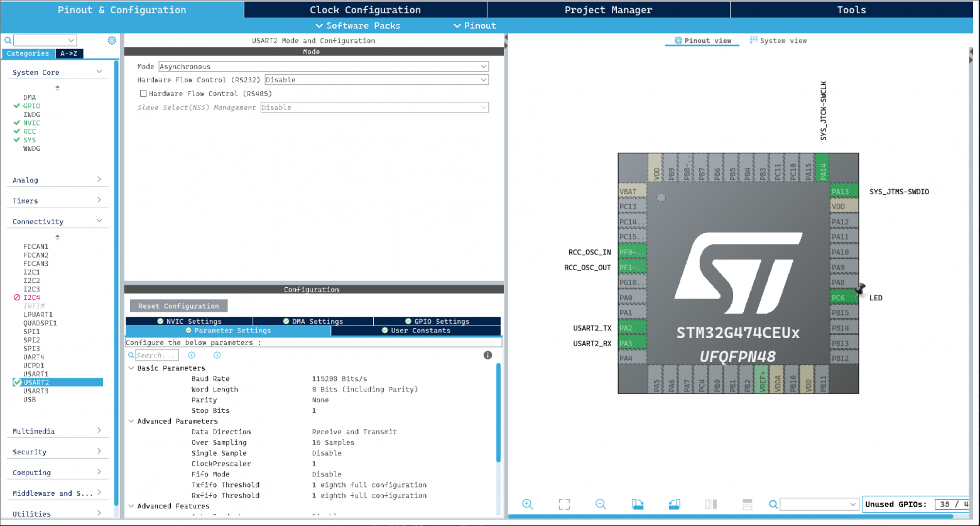Screen dimensions: 980x526
Task: Open Hardware Flow Control (RS232) dropdown
Action: [x=376, y=80]
